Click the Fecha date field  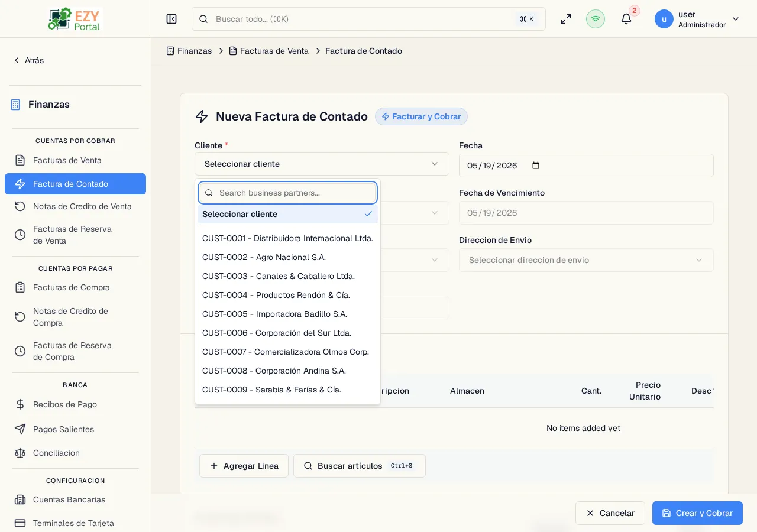coord(586,166)
